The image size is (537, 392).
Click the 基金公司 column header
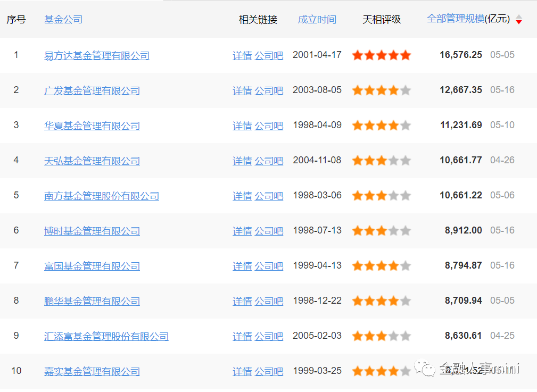point(63,20)
